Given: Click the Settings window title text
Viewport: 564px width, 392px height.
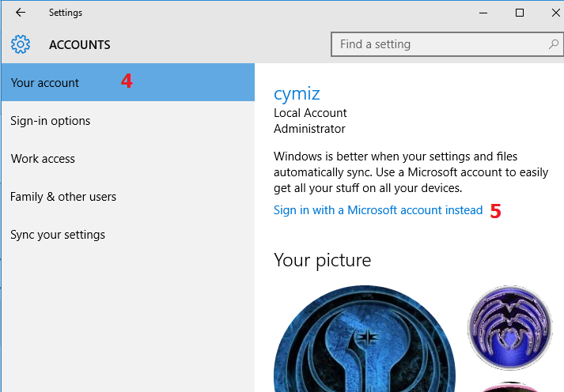Looking at the screenshot, I should pos(65,13).
